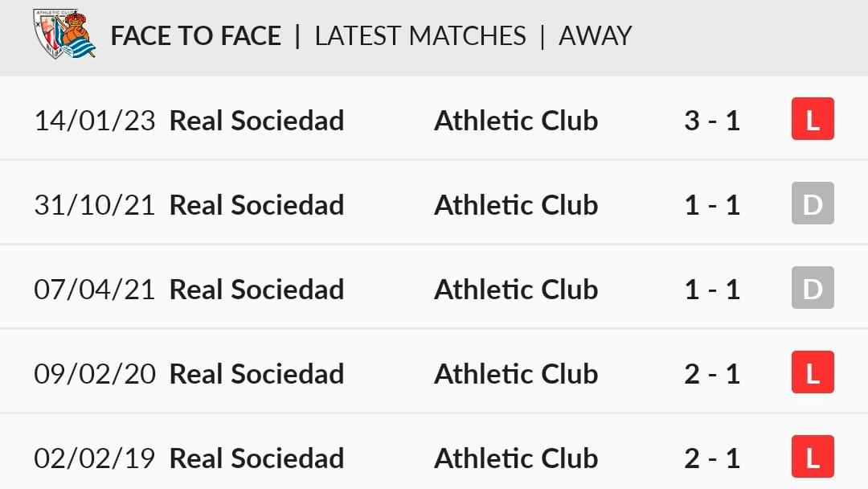Click the red L badge for 14/01/23
The width and height of the screenshot is (868, 489).
[x=813, y=119]
